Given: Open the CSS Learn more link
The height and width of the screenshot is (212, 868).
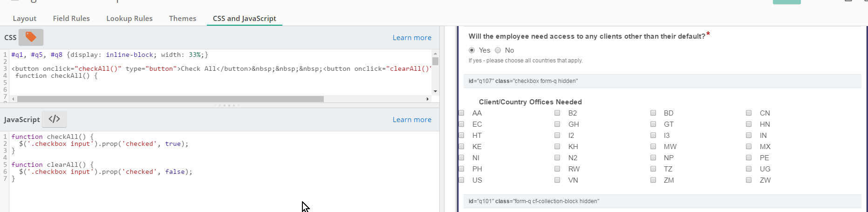Looking at the screenshot, I should tap(412, 38).
